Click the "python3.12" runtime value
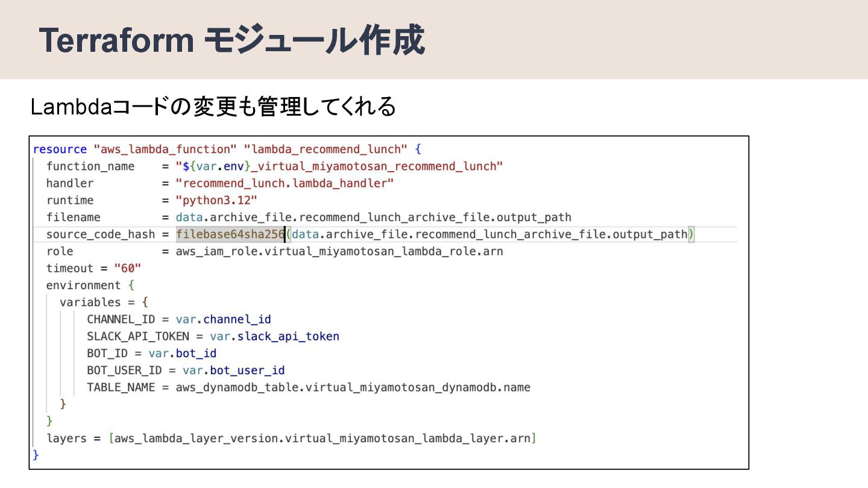 click(216, 200)
